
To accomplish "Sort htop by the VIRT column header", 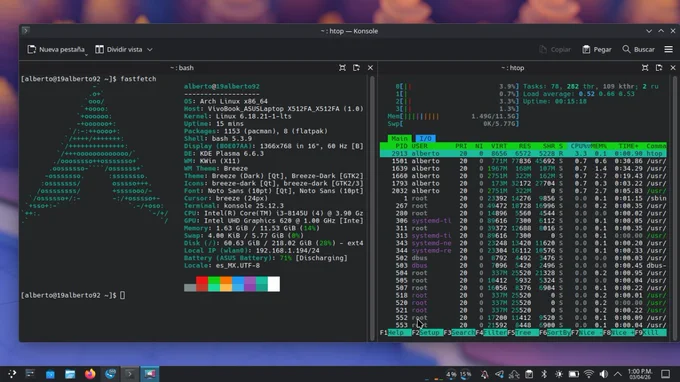I will [x=499, y=146].
